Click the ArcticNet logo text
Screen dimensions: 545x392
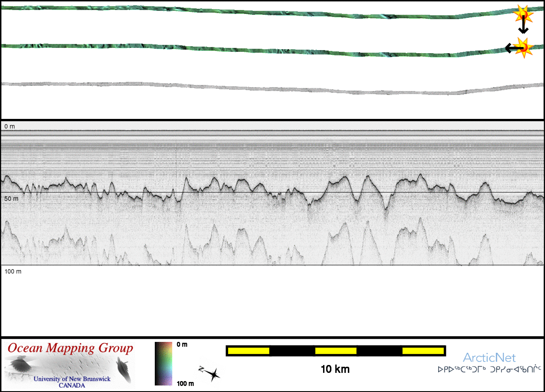pyautogui.click(x=489, y=358)
